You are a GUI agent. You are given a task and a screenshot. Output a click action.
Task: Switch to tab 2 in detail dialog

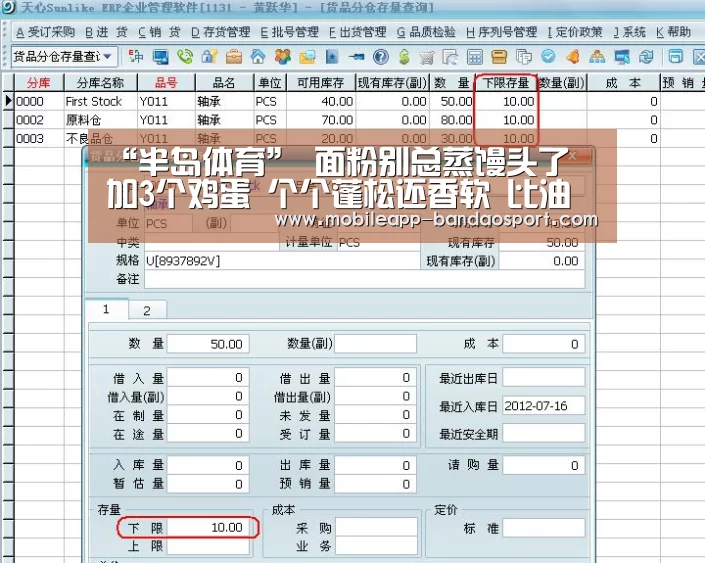147,310
